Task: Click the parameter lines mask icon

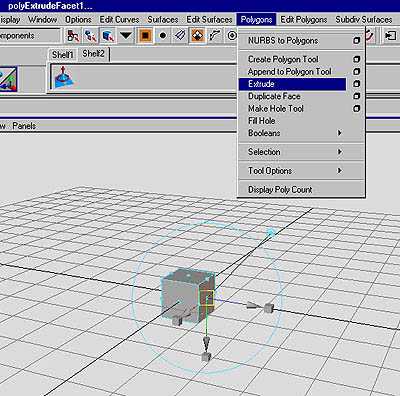Action: click(x=180, y=35)
